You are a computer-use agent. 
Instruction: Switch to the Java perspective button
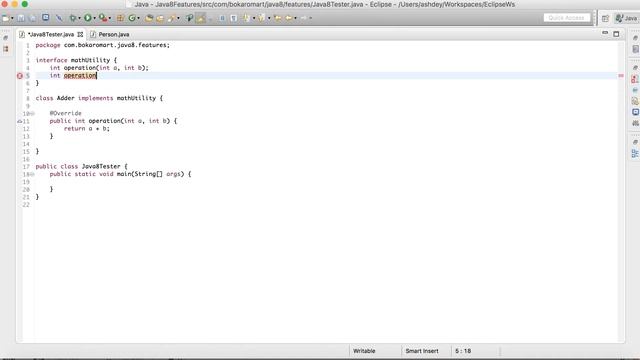(627, 18)
